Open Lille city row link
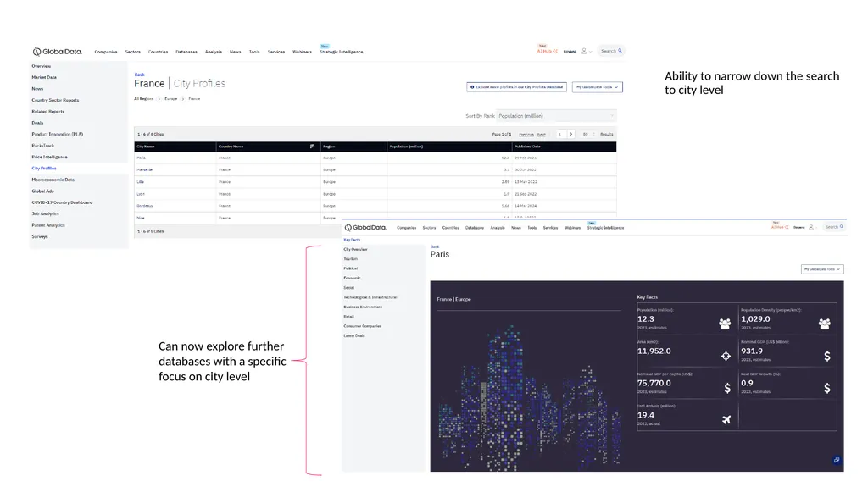 coord(140,181)
